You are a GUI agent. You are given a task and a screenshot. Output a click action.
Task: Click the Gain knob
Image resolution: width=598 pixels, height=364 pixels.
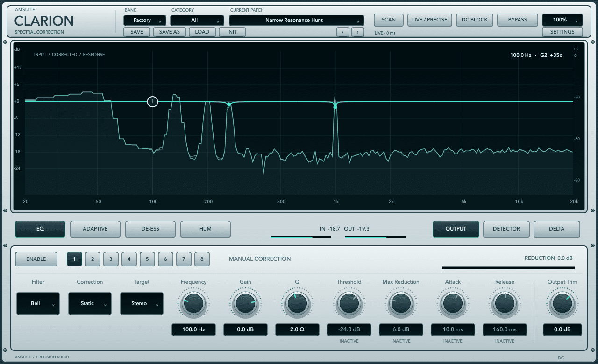[245, 304]
